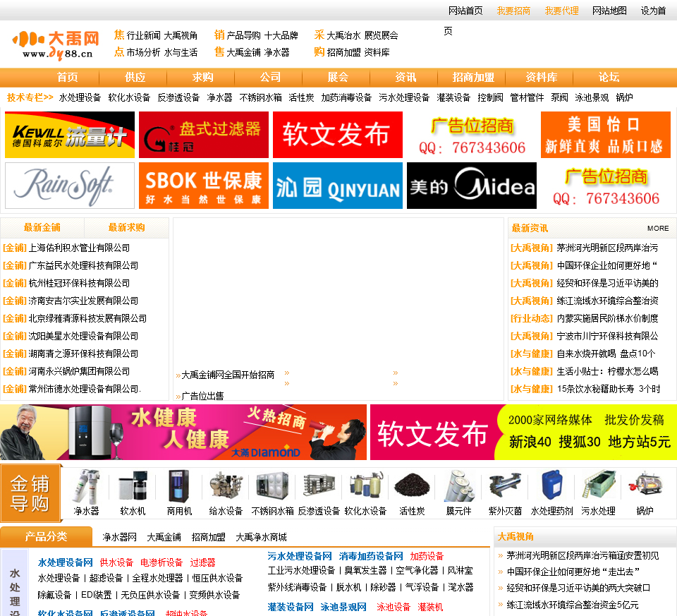Open the 求购 nav item
677x616 pixels.
pyautogui.click(x=203, y=78)
